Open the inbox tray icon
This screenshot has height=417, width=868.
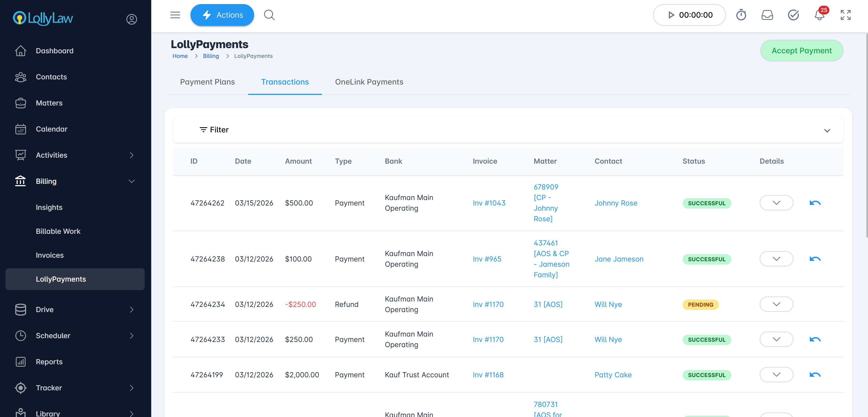tap(767, 15)
